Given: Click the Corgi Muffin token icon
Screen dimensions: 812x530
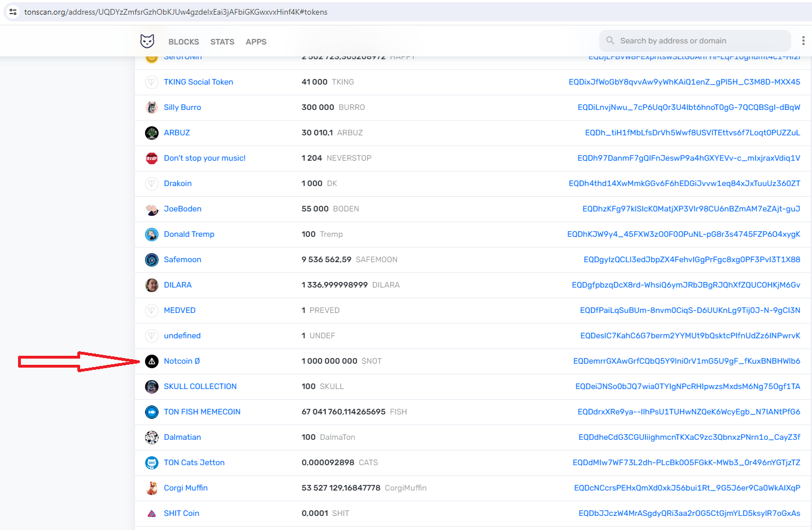Looking at the screenshot, I should tap(152, 488).
